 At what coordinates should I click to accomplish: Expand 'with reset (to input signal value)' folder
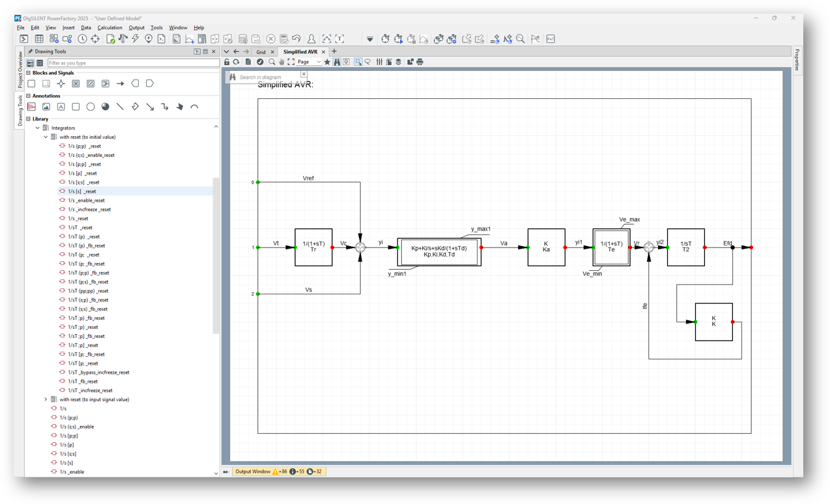pos(46,400)
